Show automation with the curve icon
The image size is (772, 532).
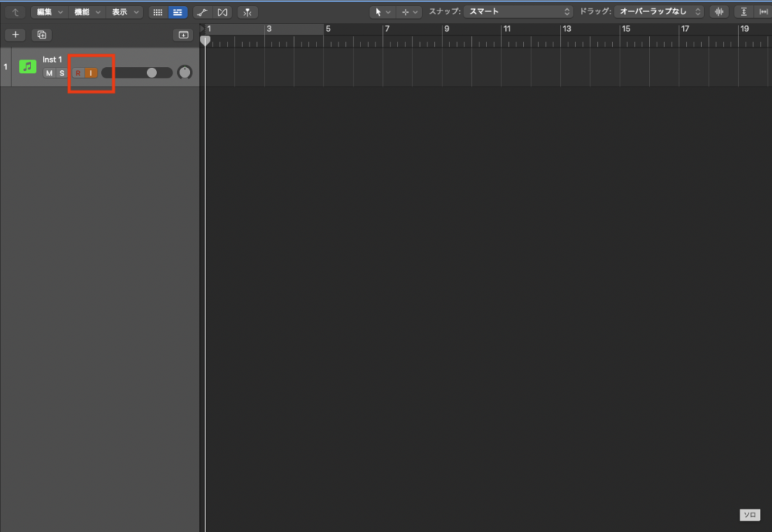pos(201,12)
